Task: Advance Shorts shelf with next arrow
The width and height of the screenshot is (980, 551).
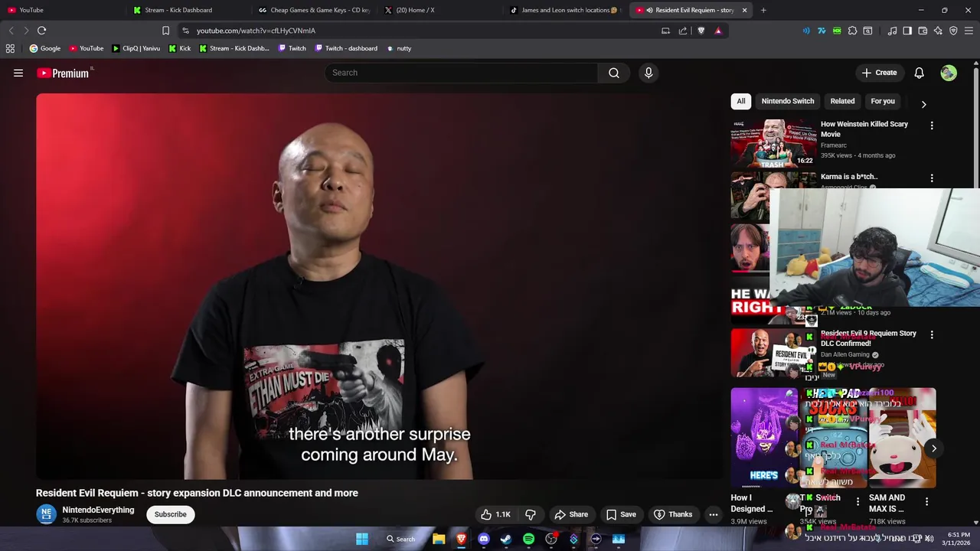Action: tap(933, 448)
